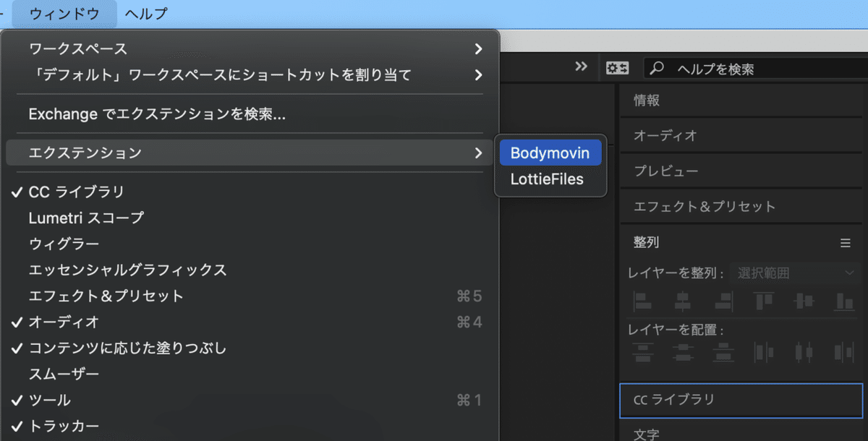Enable スムーザー panel from menu
The height and width of the screenshot is (441, 868).
(x=250, y=374)
